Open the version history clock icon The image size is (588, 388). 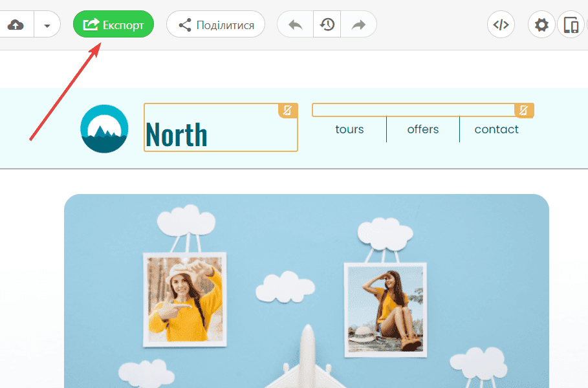click(x=328, y=25)
